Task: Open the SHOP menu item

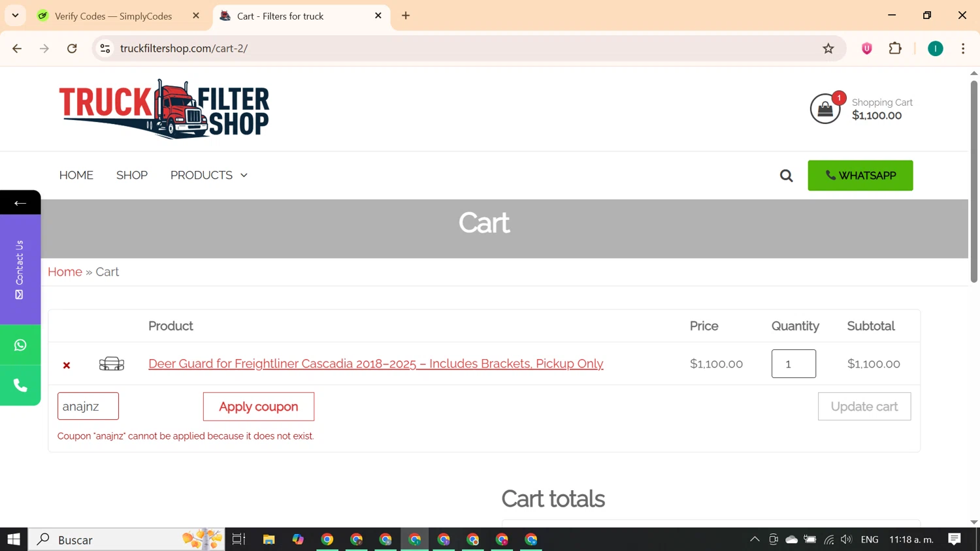Action: pos(132,175)
